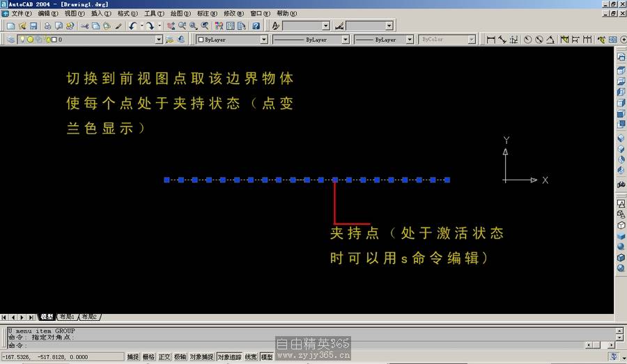Click the Print plot icon
Viewport: 627px width, 364px height.
click(47, 26)
